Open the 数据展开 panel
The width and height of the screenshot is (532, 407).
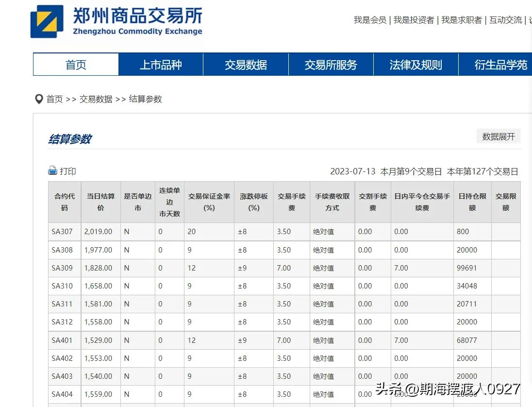point(498,136)
